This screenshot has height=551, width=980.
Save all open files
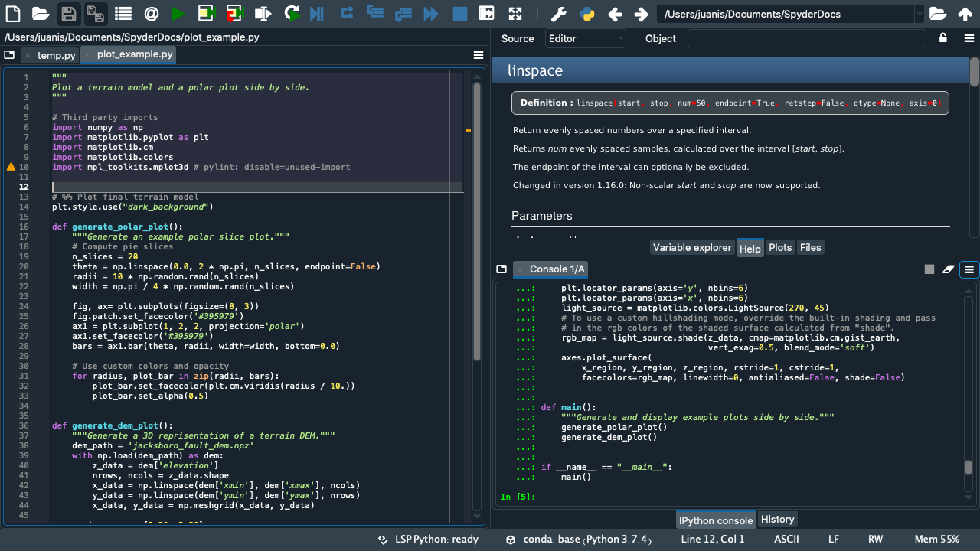click(x=95, y=13)
